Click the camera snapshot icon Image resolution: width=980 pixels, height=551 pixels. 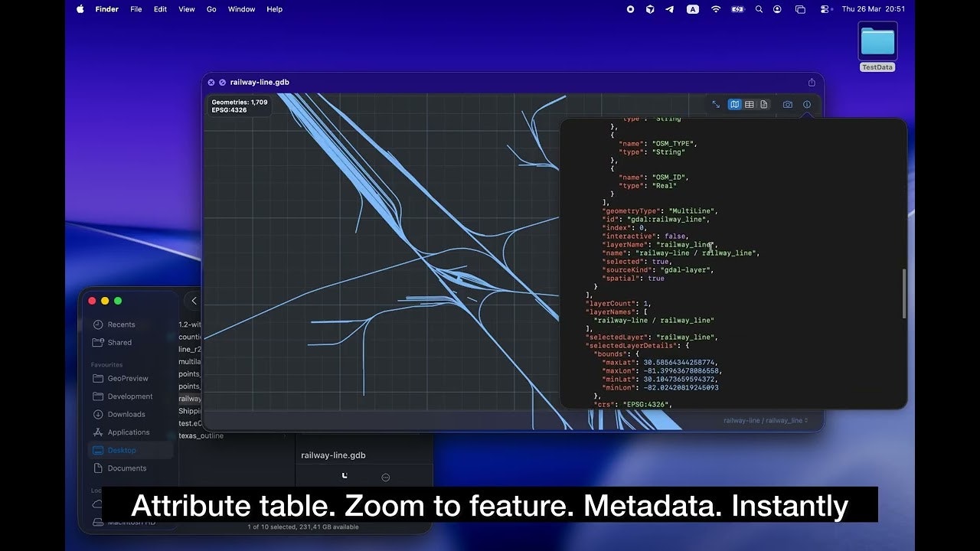pyautogui.click(x=787, y=104)
